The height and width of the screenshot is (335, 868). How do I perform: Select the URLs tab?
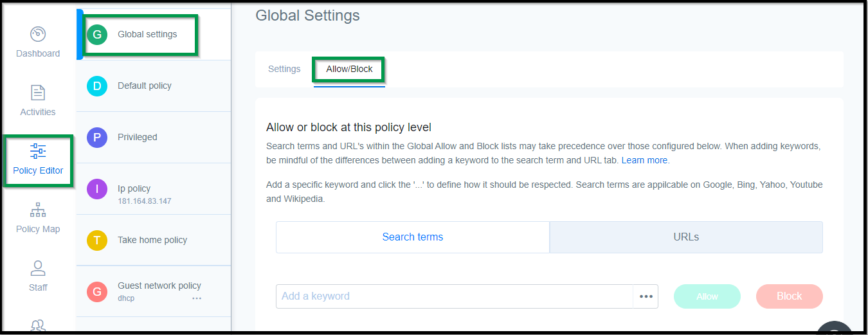(686, 237)
